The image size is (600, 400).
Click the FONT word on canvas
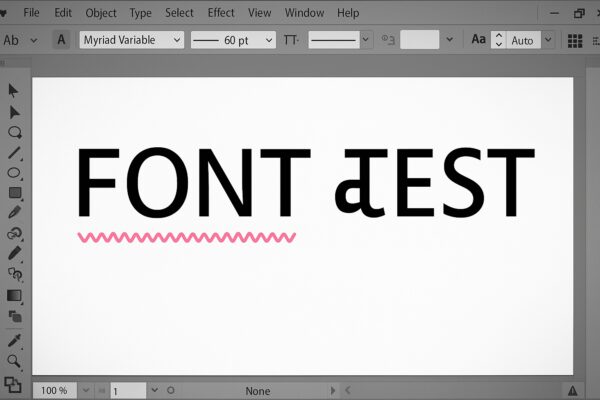[194, 183]
